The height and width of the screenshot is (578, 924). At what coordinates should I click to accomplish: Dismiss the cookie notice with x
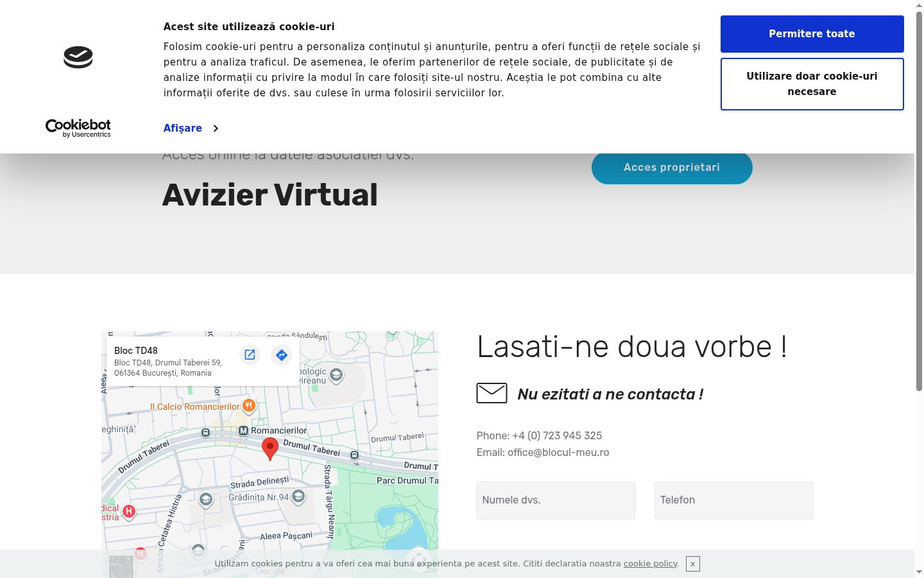point(692,564)
